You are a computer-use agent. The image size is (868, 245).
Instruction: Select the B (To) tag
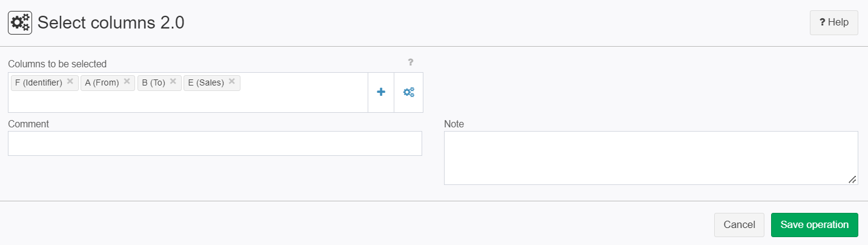pyautogui.click(x=153, y=82)
